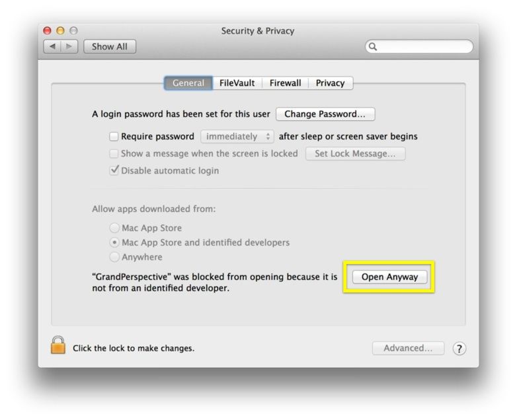This screenshot has height=420, width=517.
Task: Click the padlock icon to unlock settings
Action: pyautogui.click(x=58, y=345)
